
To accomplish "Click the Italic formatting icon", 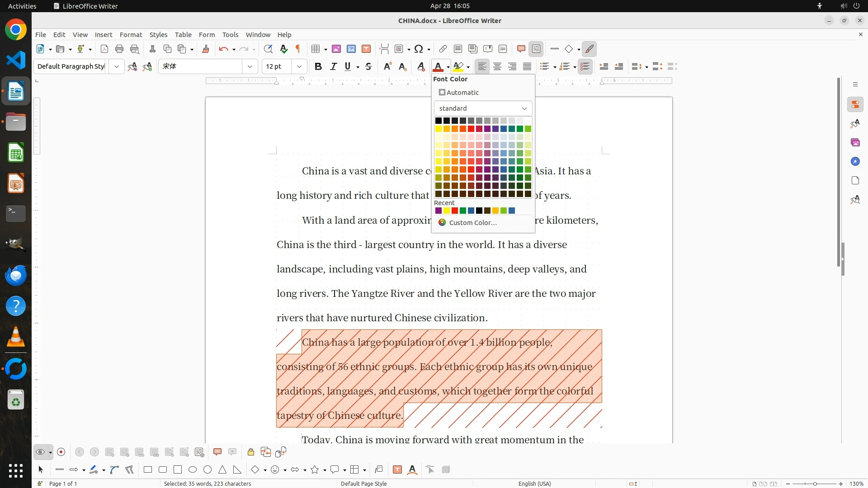I will tap(333, 66).
